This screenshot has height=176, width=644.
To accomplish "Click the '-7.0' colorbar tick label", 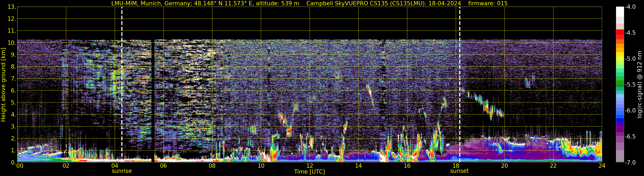I will (x=630, y=162).
